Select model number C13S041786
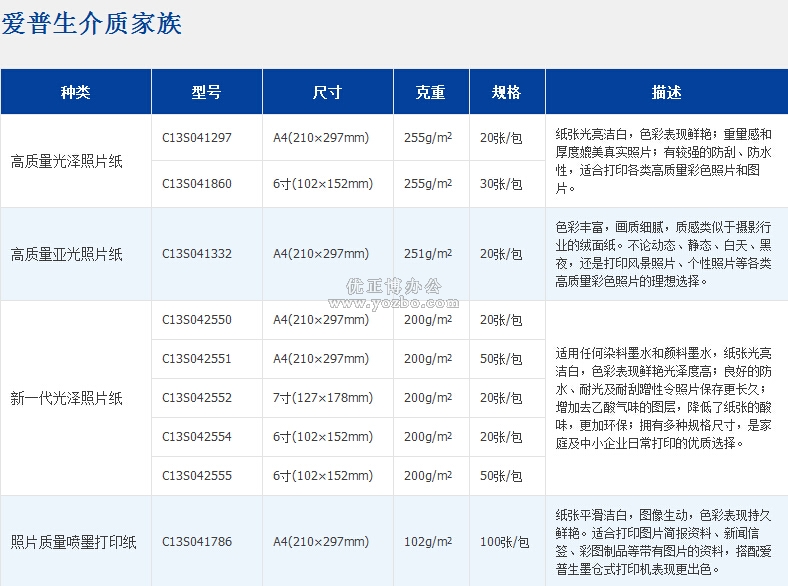The image size is (788, 586). click(197, 542)
